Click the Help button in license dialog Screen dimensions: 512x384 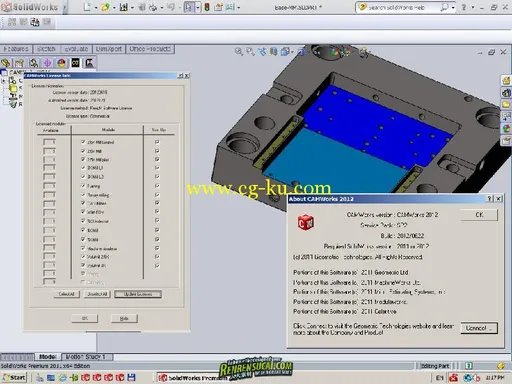tap(124, 318)
